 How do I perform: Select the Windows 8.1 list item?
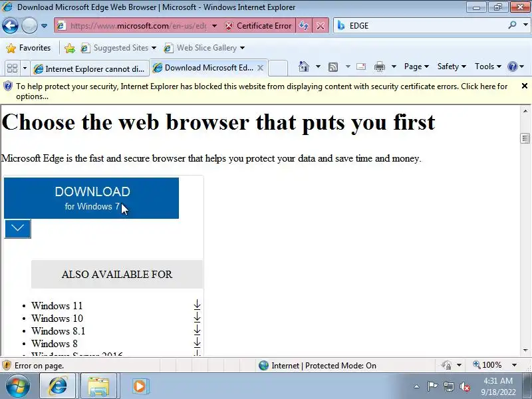[59, 331]
